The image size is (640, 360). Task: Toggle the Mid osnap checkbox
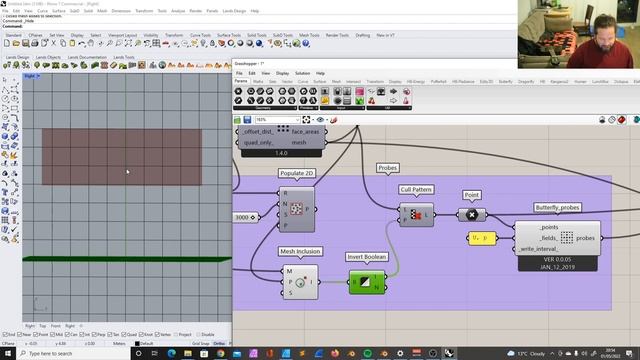53,335
